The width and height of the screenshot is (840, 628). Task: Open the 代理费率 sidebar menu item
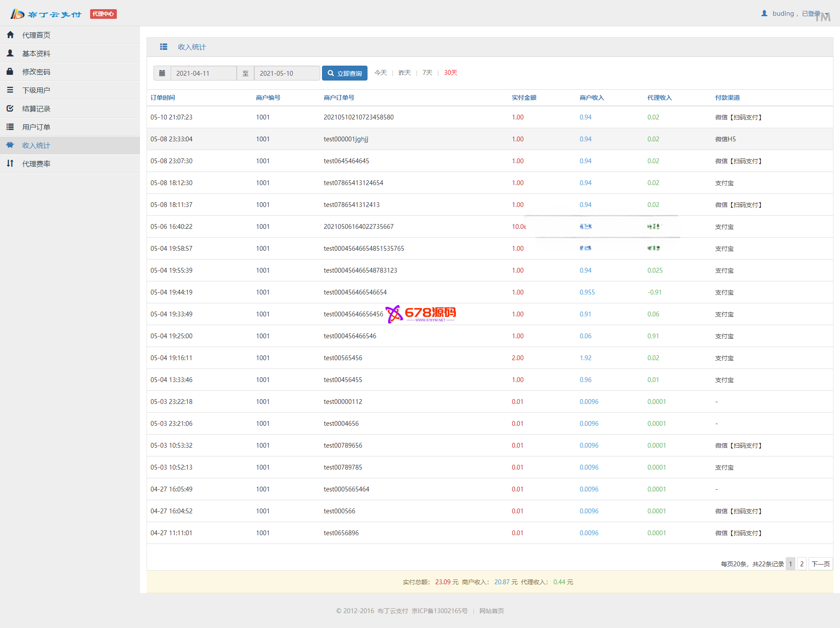[36, 164]
